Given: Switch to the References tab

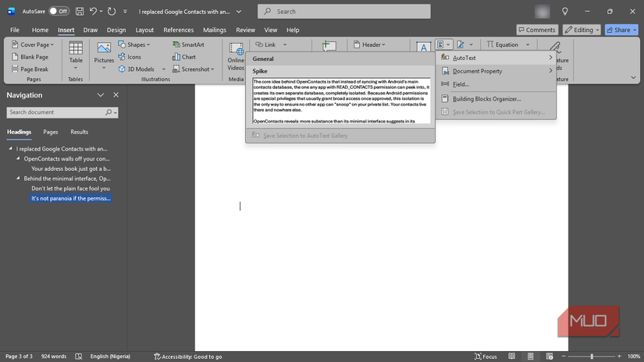Looking at the screenshot, I should click(x=178, y=30).
